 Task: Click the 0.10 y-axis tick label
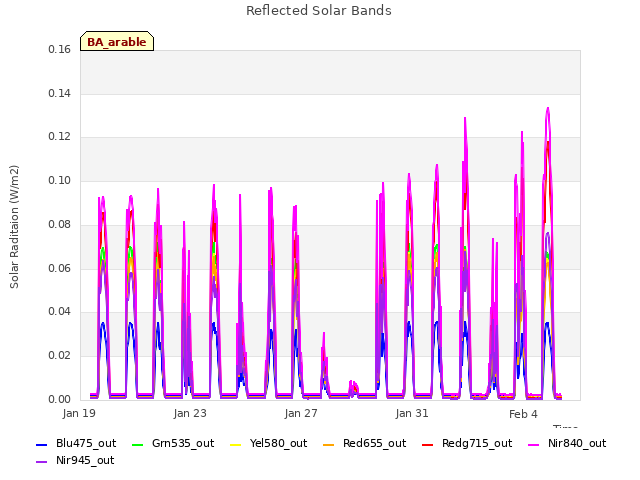[x=60, y=180]
